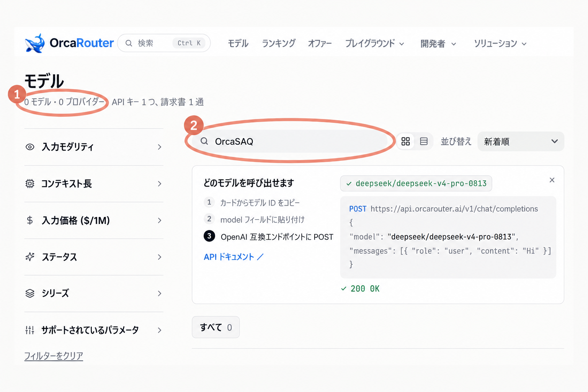The image size is (588, 392).
Task: Go to the モデル nav item
Action: (238, 43)
